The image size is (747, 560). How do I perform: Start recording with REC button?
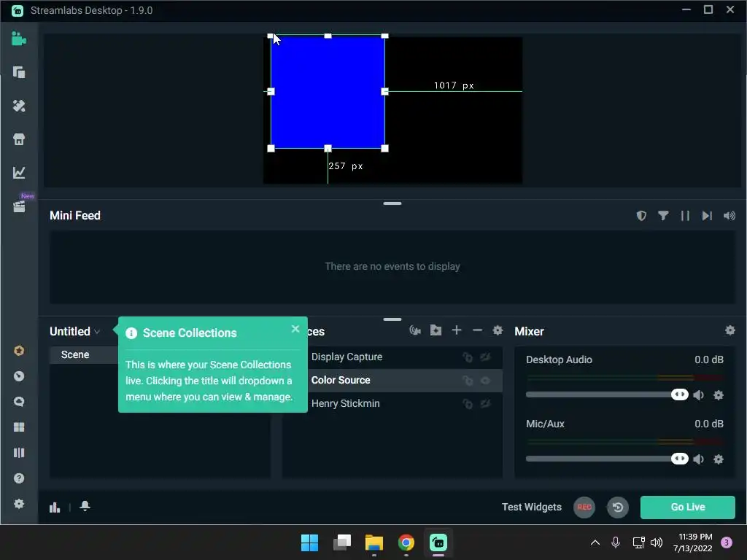pyautogui.click(x=584, y=507)
